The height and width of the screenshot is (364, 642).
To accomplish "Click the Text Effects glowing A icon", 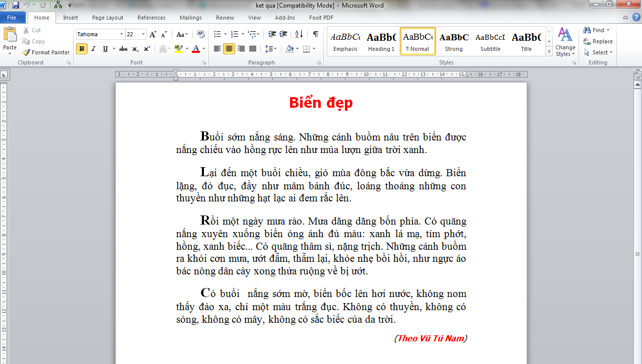I will 162,49.
